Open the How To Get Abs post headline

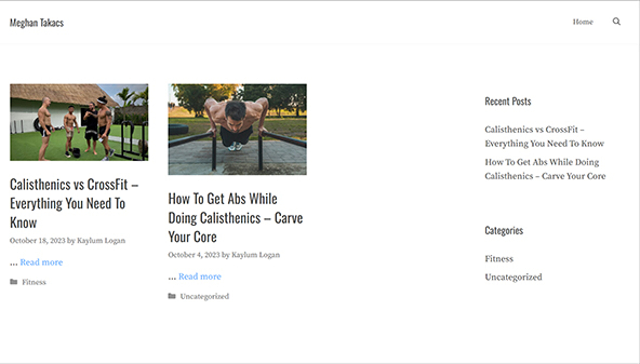(235, 217)
